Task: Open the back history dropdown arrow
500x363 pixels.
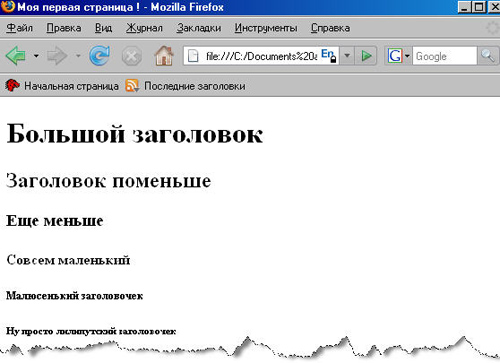Action: click(x=36, y=56)
